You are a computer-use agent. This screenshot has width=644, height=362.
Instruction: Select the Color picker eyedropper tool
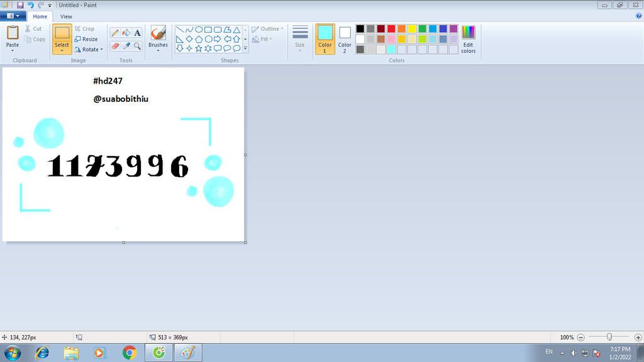[x=126, y=45]
